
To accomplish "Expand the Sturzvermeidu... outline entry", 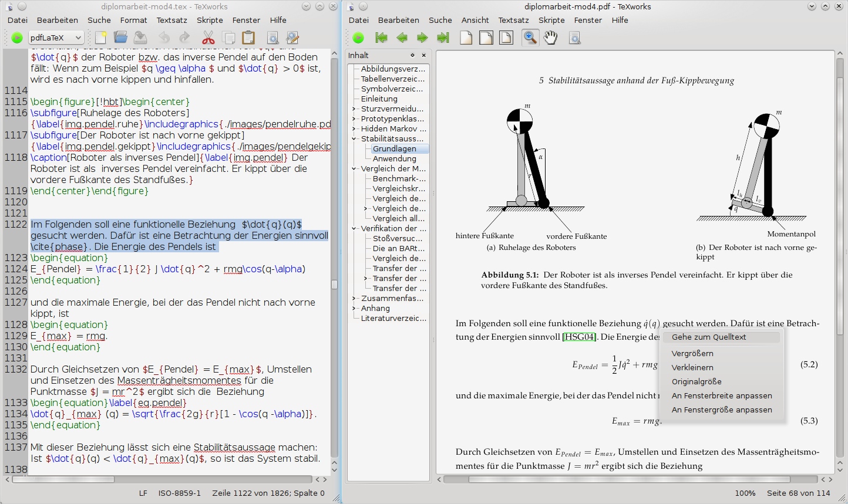I will (354, 109).
